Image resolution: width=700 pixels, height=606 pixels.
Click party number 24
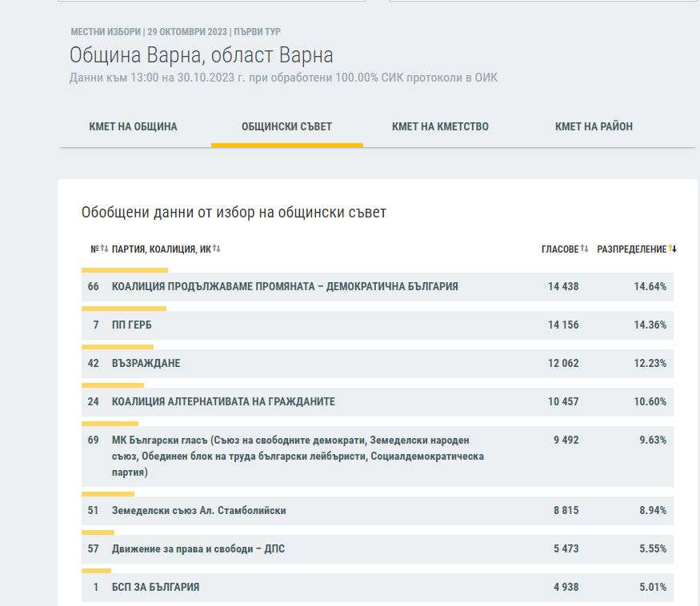click(94, 401)
